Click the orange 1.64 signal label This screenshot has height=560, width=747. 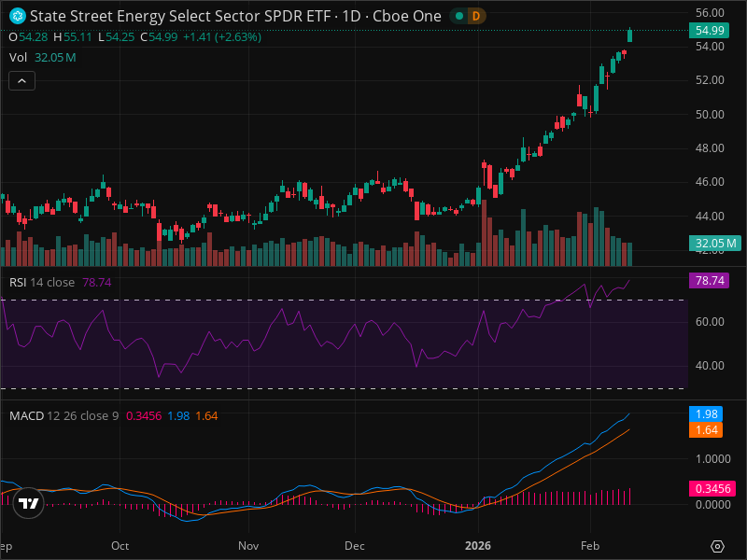(706, 430)
